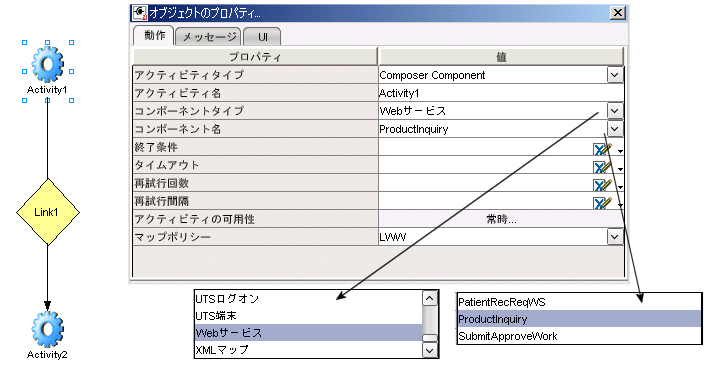Click the コンポーネント名 property label
The image size is (704, 389).
click(178, 129)
